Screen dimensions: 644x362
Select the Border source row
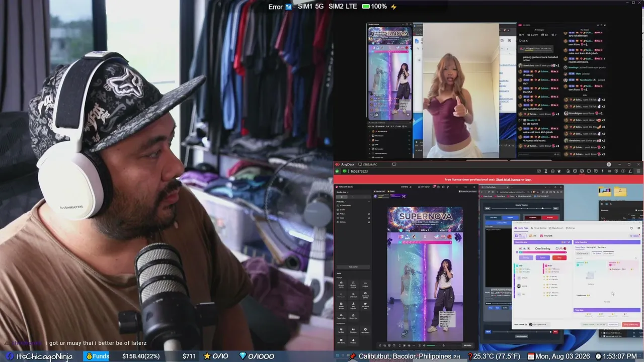coord(352,210)
